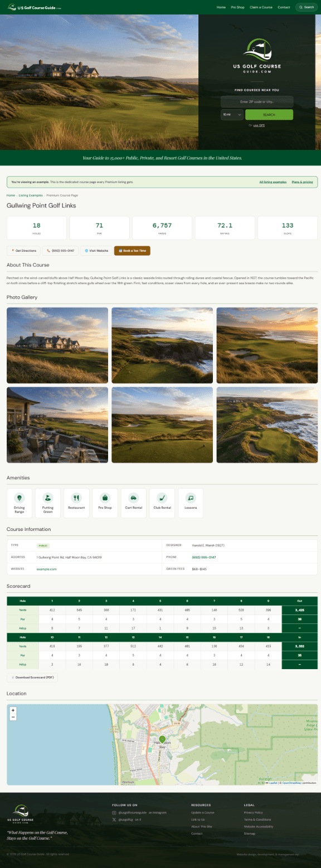Viewport: 321px width, 868px height.
Task: Click the green SEARCH button
Action: coord(269,114)
